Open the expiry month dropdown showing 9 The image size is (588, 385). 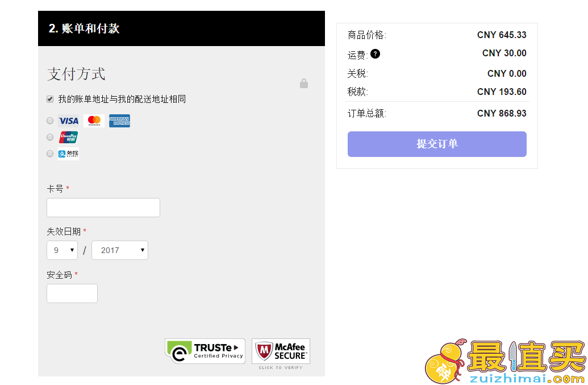(62, 250)
